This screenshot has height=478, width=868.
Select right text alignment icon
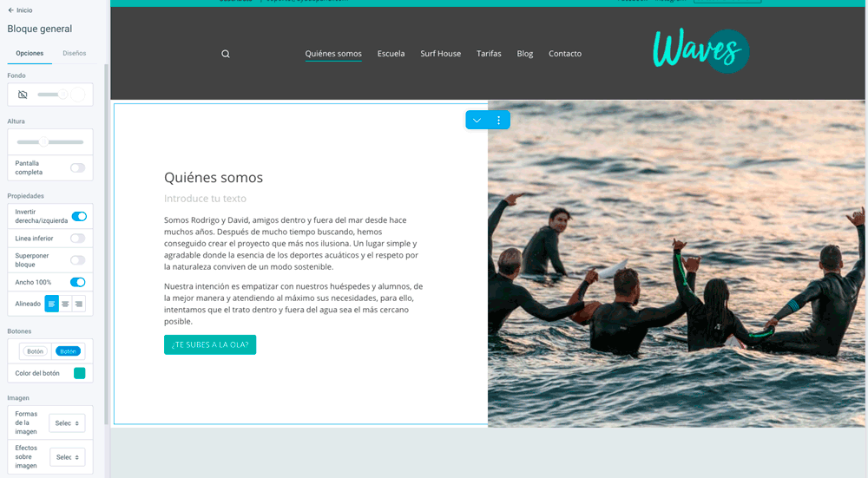coord(79,304)
